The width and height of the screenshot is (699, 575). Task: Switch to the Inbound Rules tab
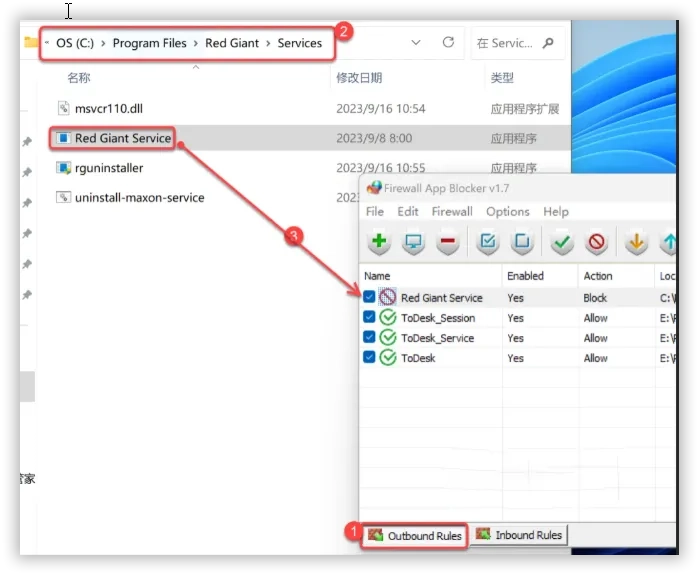point(519,534)
